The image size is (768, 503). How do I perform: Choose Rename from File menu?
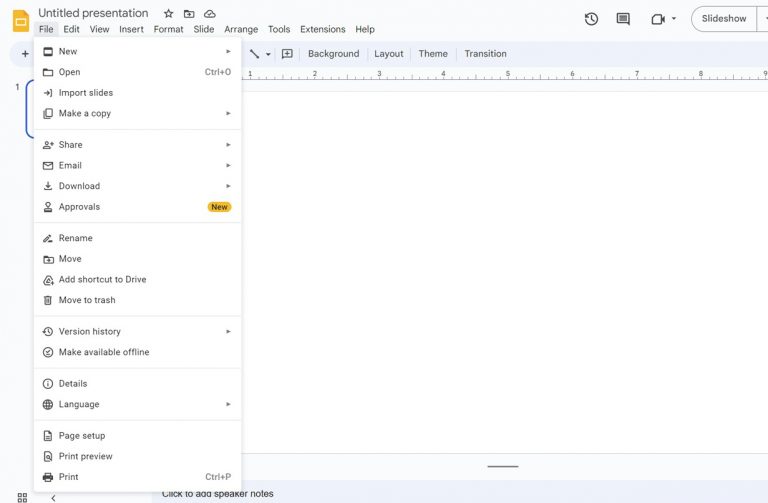point(138,238)
